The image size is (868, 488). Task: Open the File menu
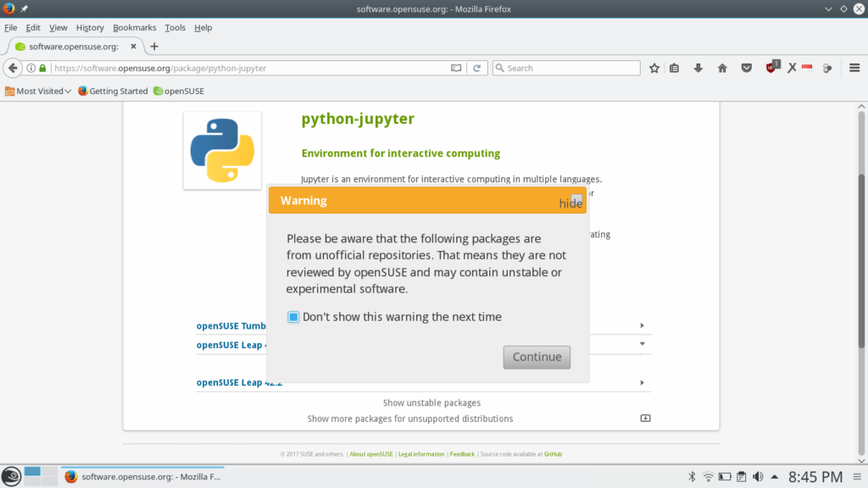tap(10, 28)
